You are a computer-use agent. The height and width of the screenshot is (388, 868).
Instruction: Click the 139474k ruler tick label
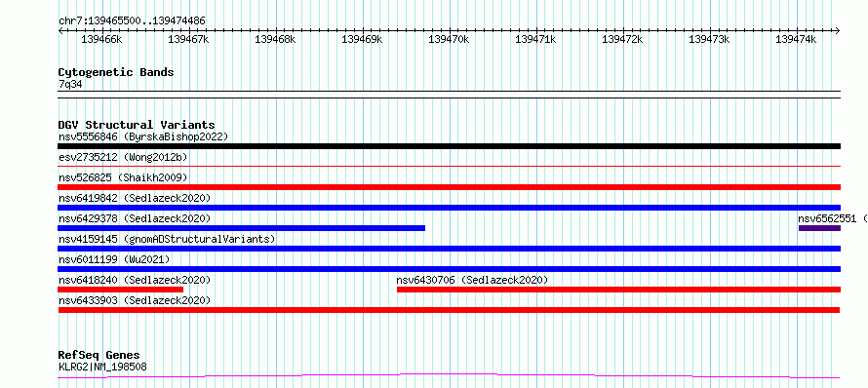(796, 39)
